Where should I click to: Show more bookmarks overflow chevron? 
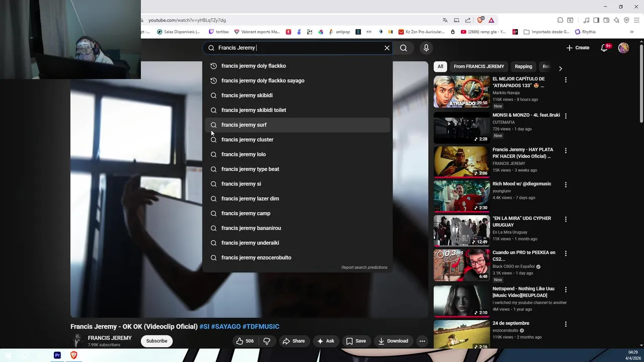(631, 32)
